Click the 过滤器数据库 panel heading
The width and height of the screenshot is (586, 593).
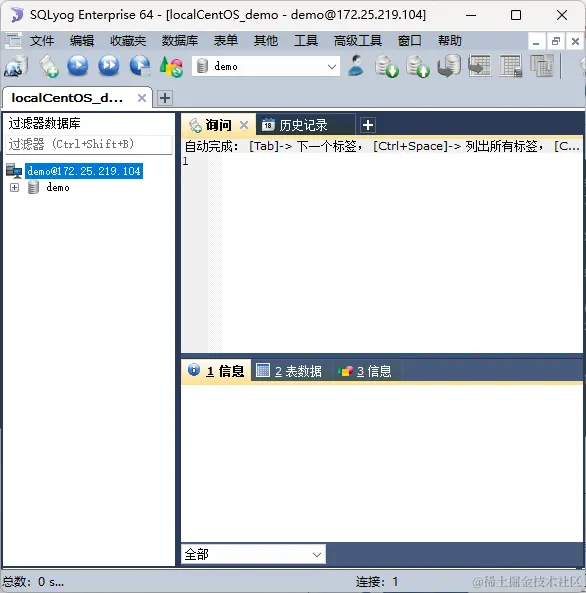(44, 123)
